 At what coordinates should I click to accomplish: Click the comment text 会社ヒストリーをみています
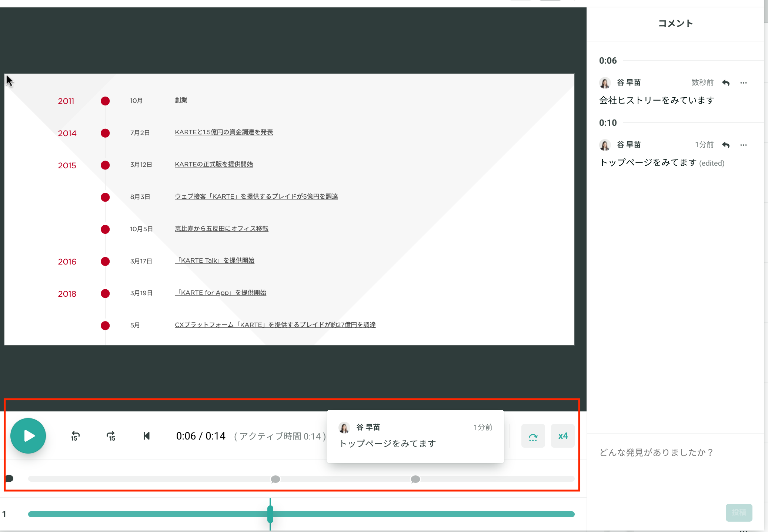click(x=657, y=100)
